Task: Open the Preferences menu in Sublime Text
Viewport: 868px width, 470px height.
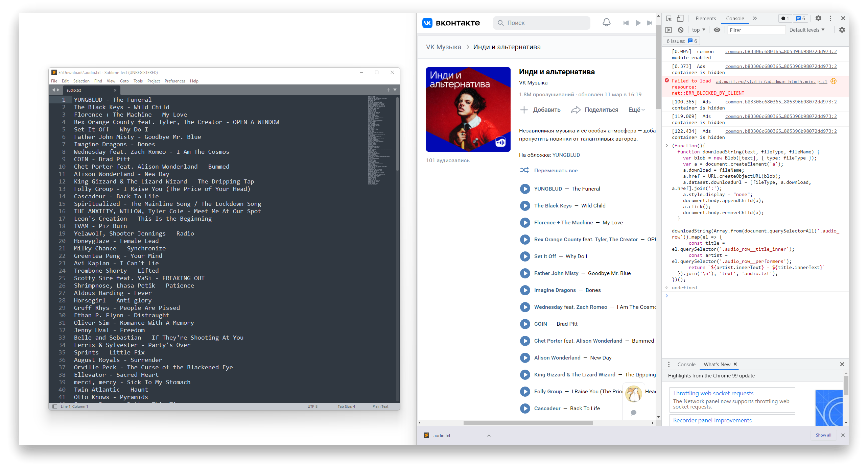Action: tap(175, 81)
